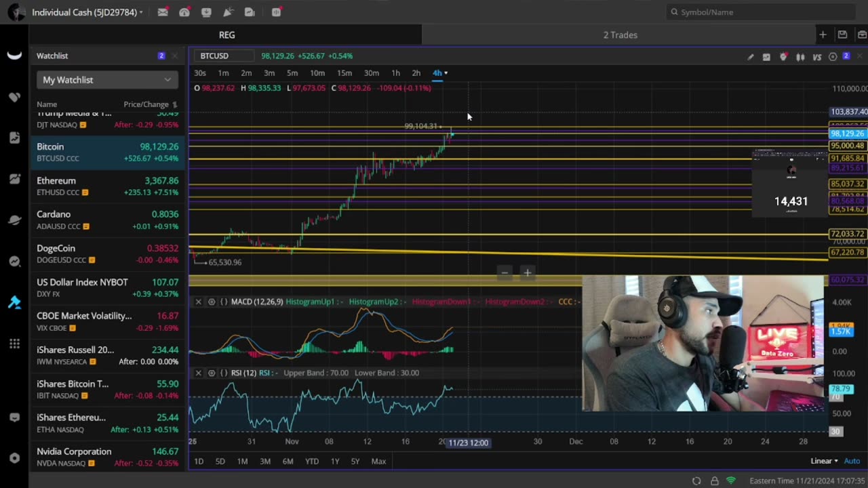This screenshot has width=868, height=488.
Task: Set chart range to 1D
Action: tap(199, 462)
